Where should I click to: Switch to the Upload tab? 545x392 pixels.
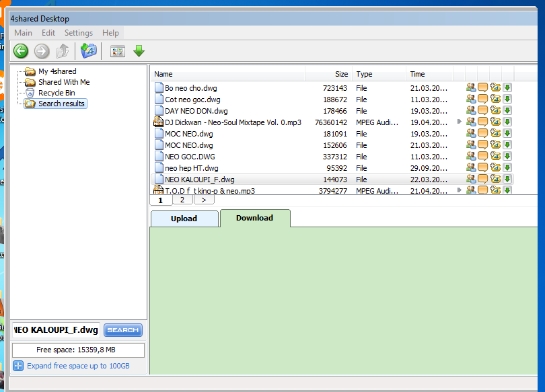[x=184, y=219]
